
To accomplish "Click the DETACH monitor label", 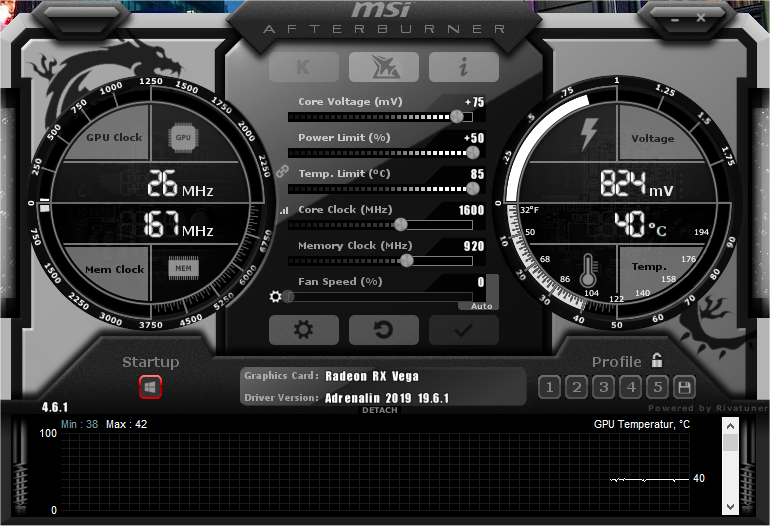I will (x=380, y=410).
